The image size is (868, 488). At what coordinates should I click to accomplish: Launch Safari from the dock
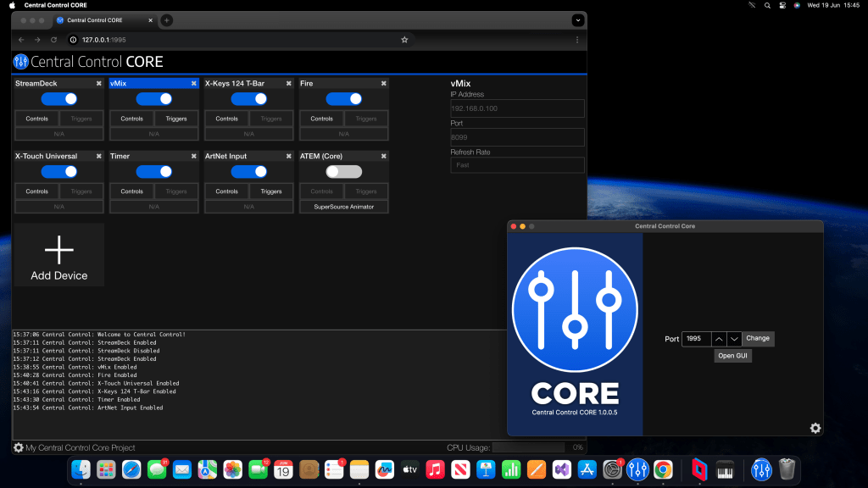(x=131, y=469)
